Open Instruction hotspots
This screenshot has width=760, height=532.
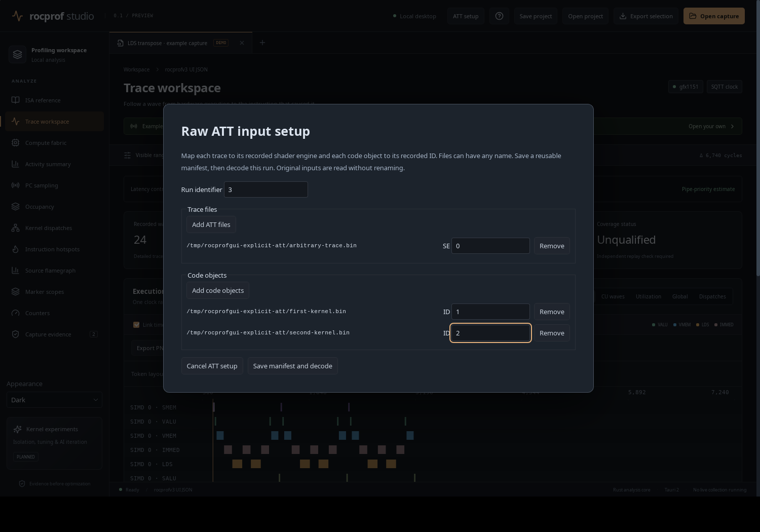coord(54,249)
